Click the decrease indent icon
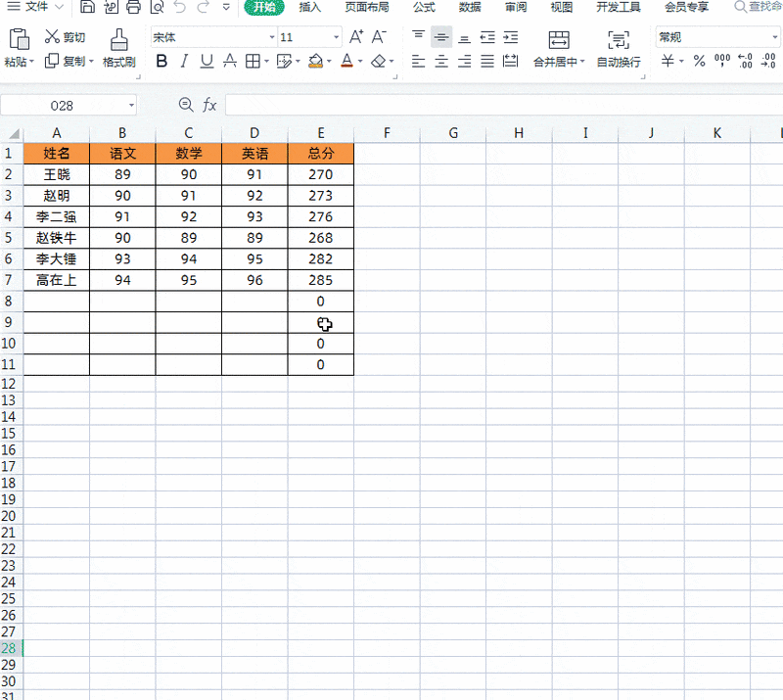 coord(487,37)
